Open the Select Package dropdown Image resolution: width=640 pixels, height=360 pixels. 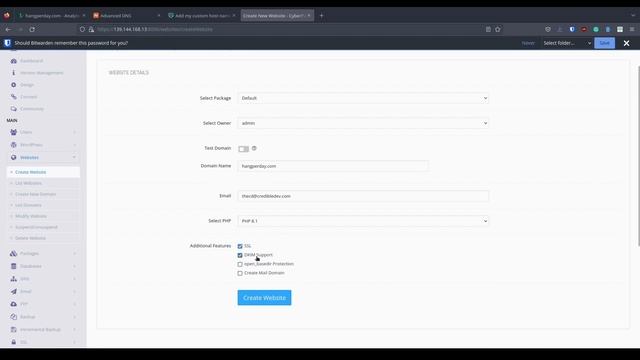(x=363, y=98)
